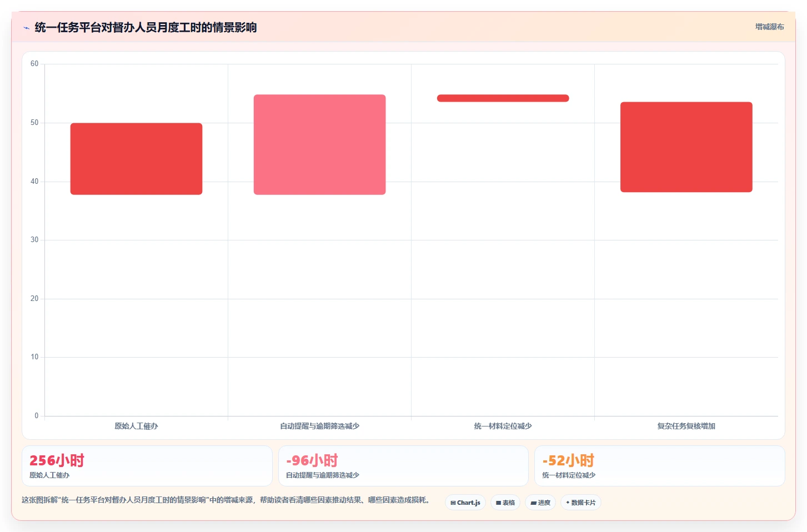Screen dimensions: 807x532
Task: Click 统一材料定位减少 caption under -52小时
Action: click(x=569, y=475)
